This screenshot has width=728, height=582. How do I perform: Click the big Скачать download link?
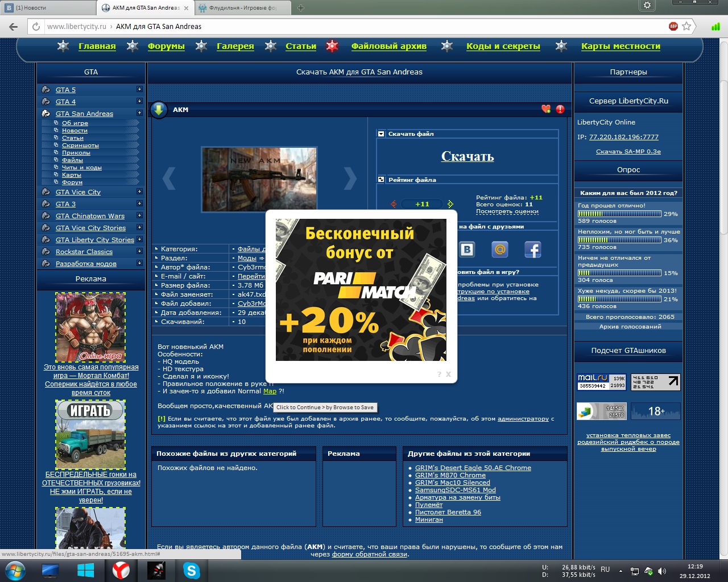pos(468,156)
